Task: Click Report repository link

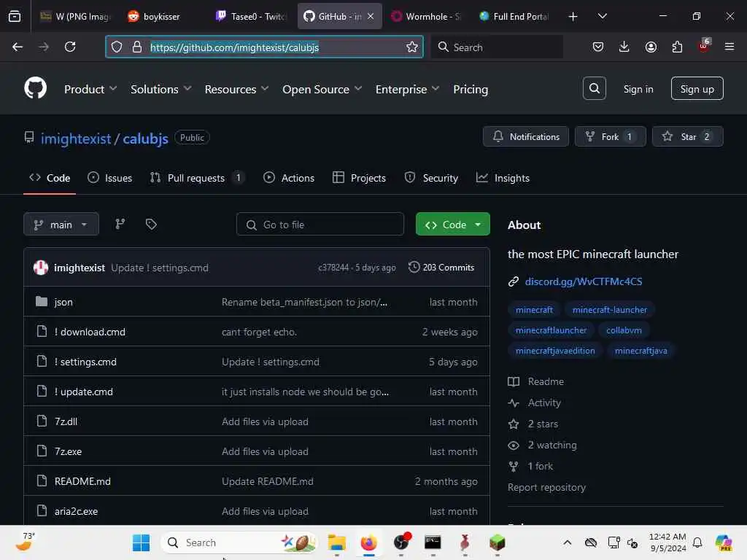Action: tap(546, 487)
